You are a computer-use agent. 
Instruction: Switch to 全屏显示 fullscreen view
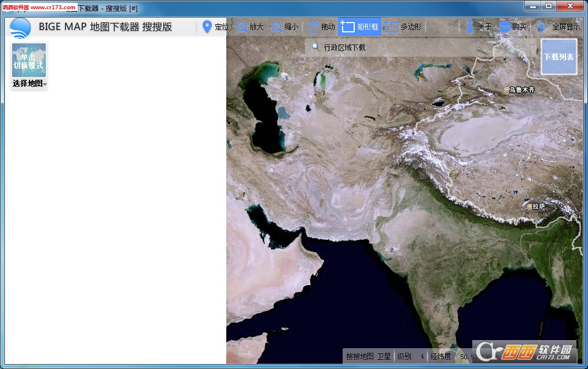pyautogui.click(x=557, y=27)
